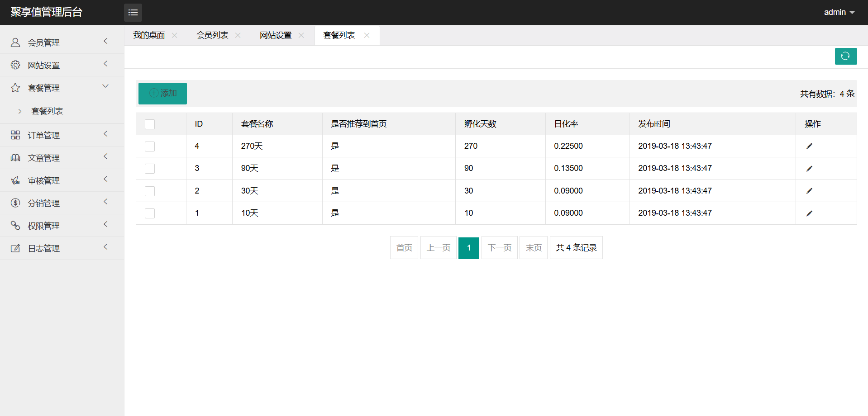Click pencil icon for the 10天 row

point(809,213)
